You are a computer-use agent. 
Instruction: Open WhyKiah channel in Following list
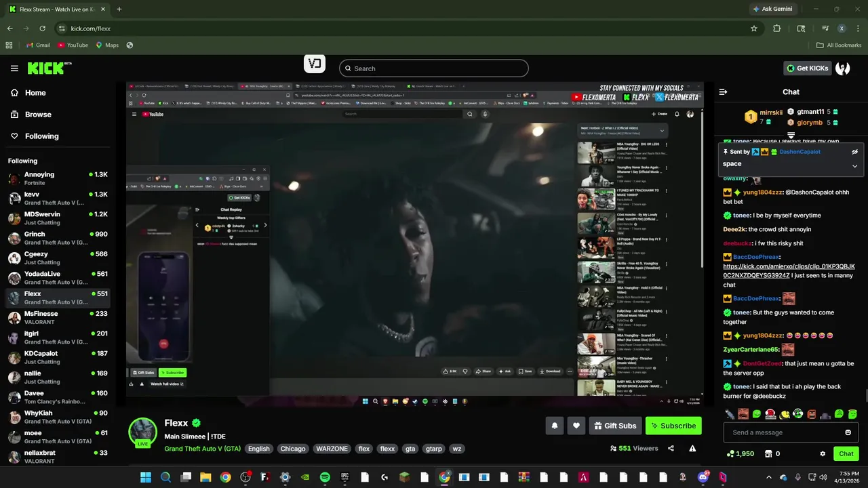(57, 417)
